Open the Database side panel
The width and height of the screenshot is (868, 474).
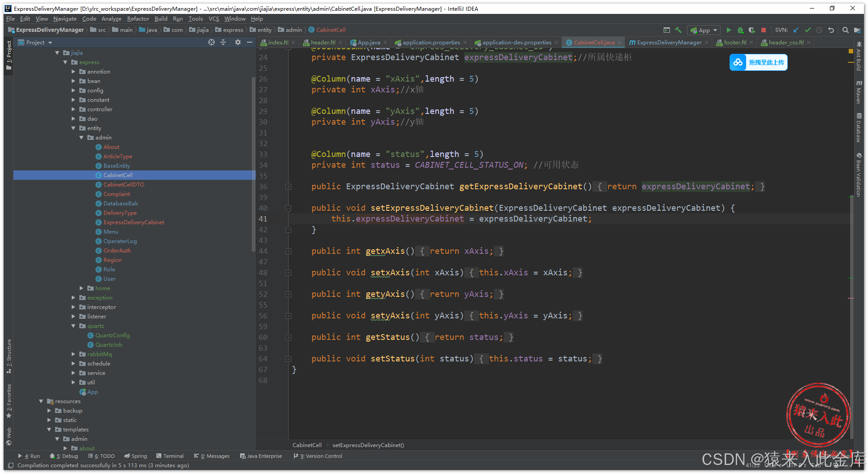[x=859, y=128]
